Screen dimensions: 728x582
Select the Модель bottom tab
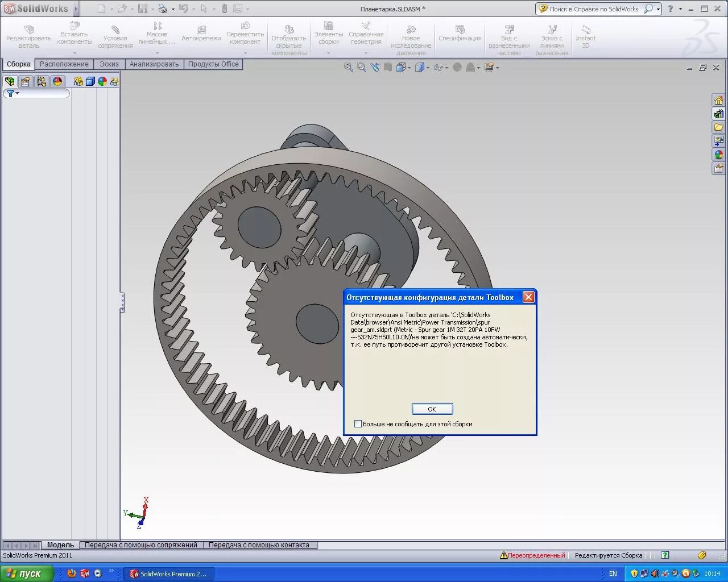pos(60,544)
